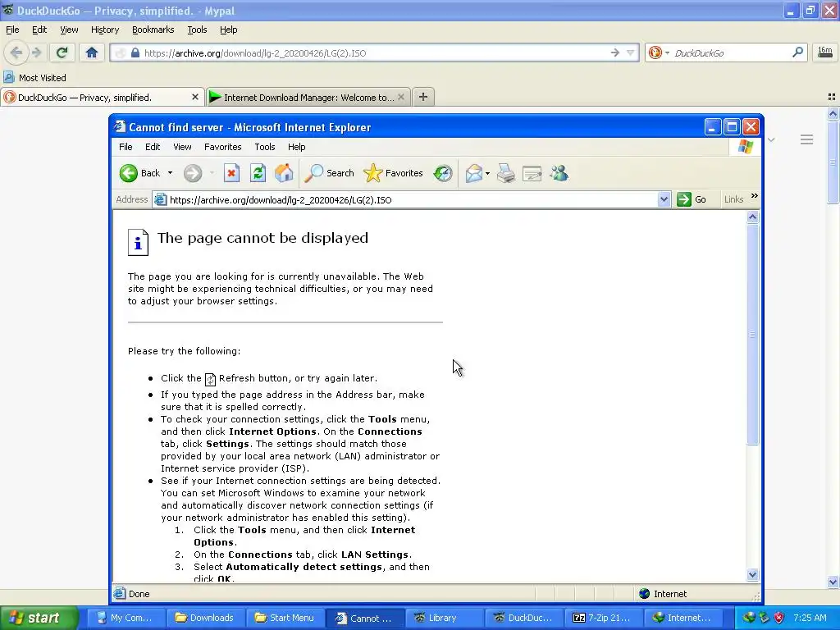This screenshot has height=630, width=840.
Task: Click the Mypal URL address field
Action: click(x=375, y=52)
